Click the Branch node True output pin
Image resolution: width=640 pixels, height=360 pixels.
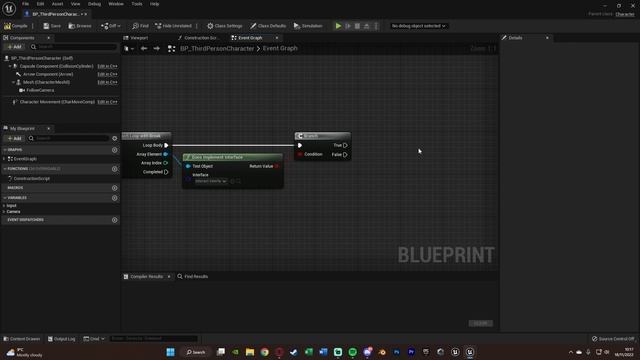[x=345, y=145]
